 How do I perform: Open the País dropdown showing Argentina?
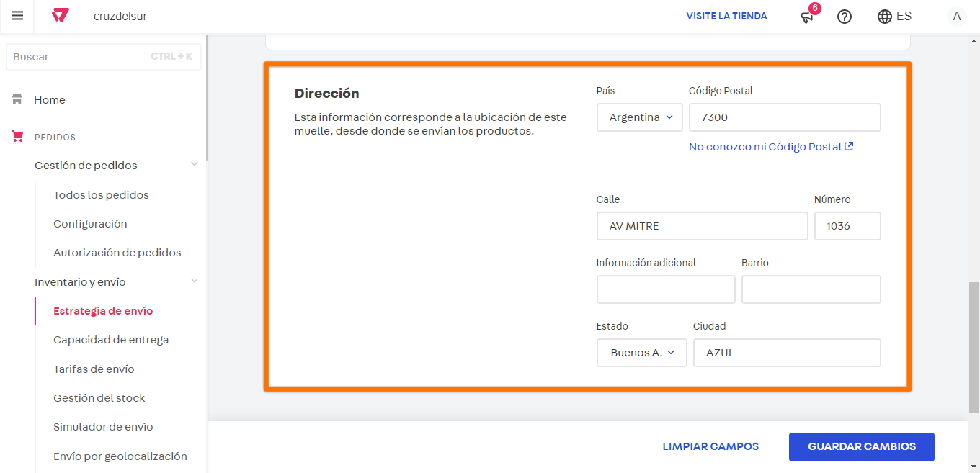[x=639, y=117]
